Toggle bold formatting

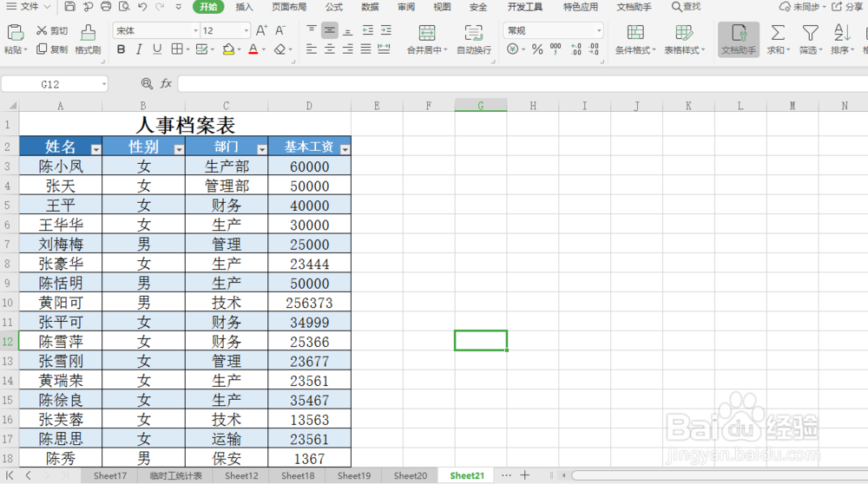[122, 49]
